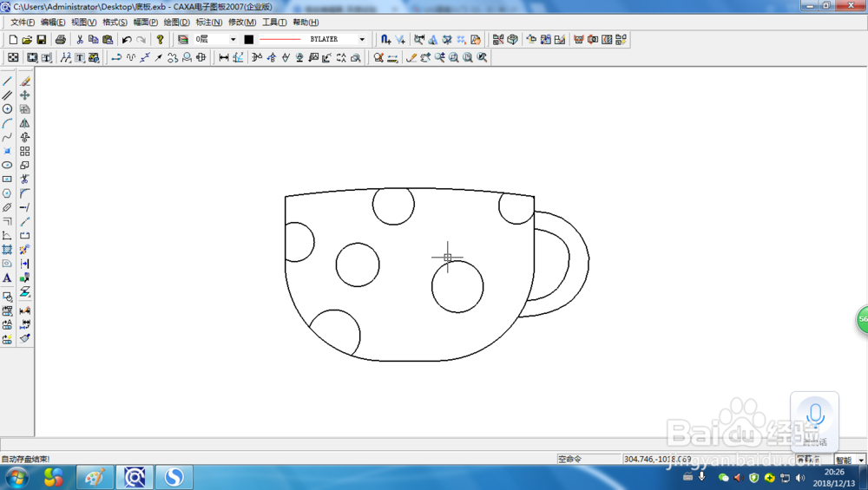Open the 幅面(P) menu
Viewport: 868px width, 490px height.
[146, 23]
